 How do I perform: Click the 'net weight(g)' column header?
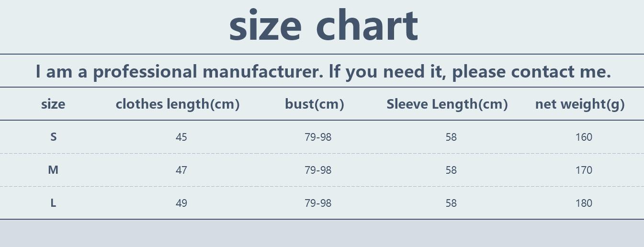coord(580,104)
